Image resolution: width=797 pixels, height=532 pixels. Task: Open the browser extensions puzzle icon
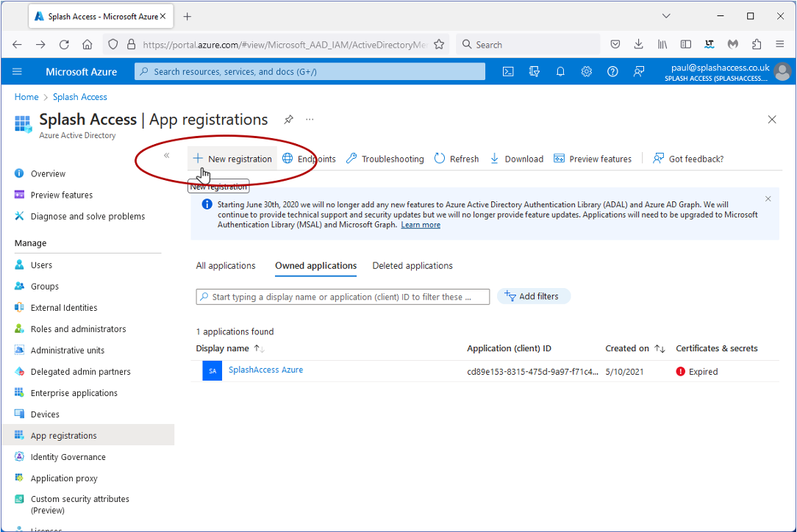click(757, 45)
